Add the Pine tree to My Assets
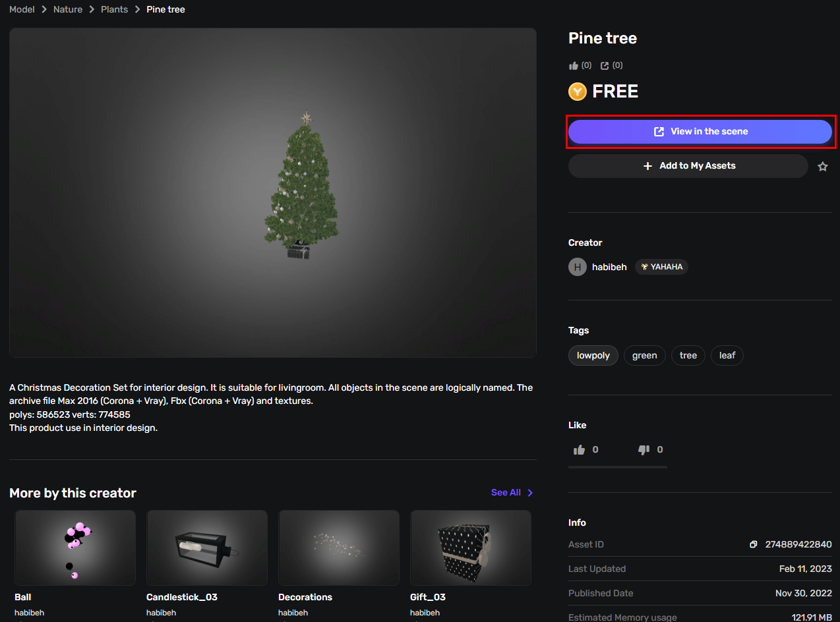Image resolution: width=840 pixels, height=622 pixels. [x=688, y=166]
